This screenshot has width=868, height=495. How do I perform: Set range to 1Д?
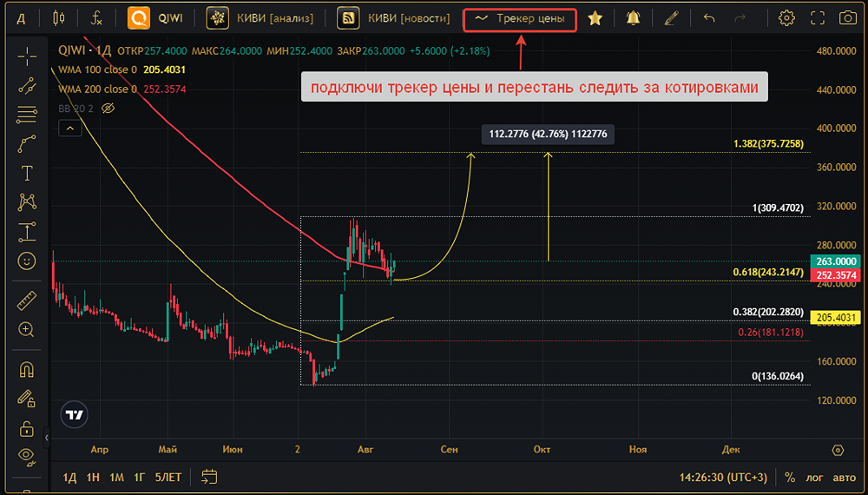[x=69, y=478]
